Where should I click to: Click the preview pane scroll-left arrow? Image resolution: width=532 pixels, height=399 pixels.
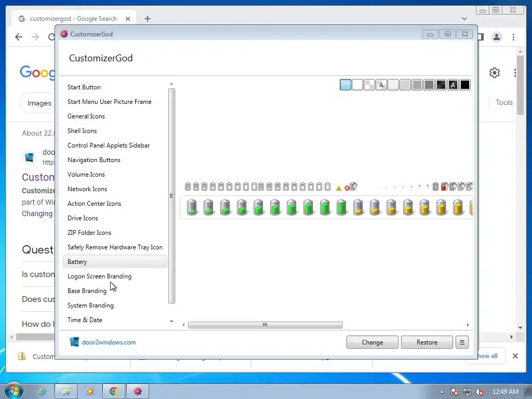pyautogui.click(x=183, y=325)
